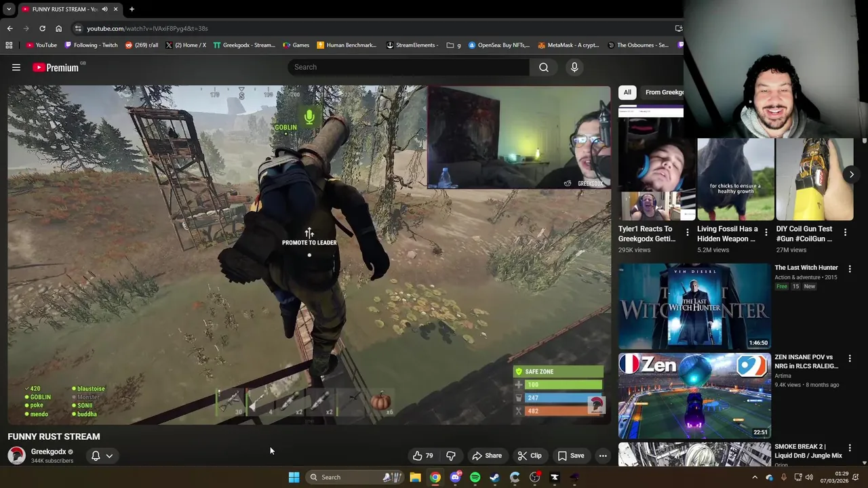Screen dimensions: 868x488
Task: Open Living Fossil short thumbnail
Action: coord(736,179)
